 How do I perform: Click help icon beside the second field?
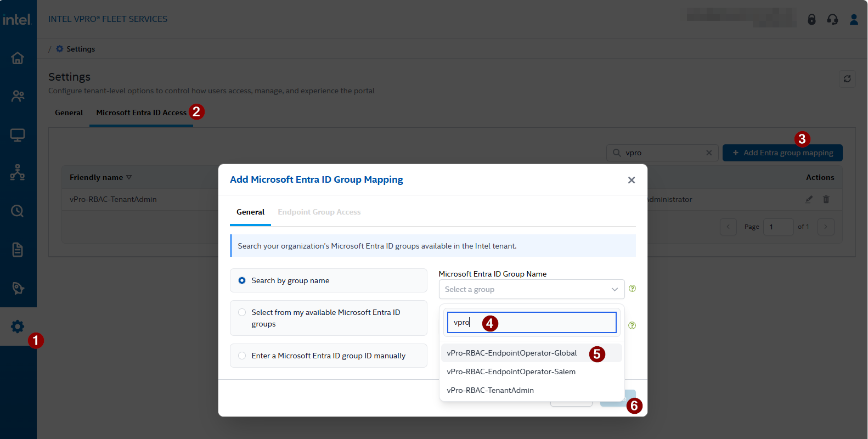tap(632, 325)
